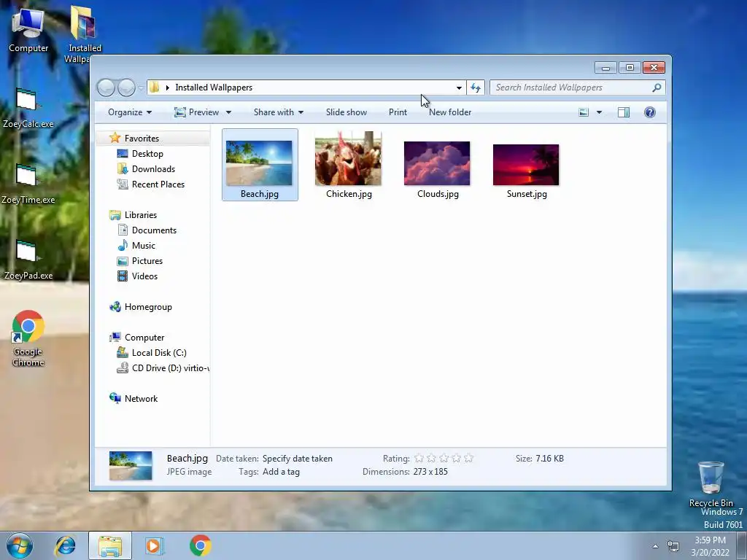Click Print in the toolbar
Image resolution: width=747 pixels, height=560 pixels.
[x=398, y=112]
